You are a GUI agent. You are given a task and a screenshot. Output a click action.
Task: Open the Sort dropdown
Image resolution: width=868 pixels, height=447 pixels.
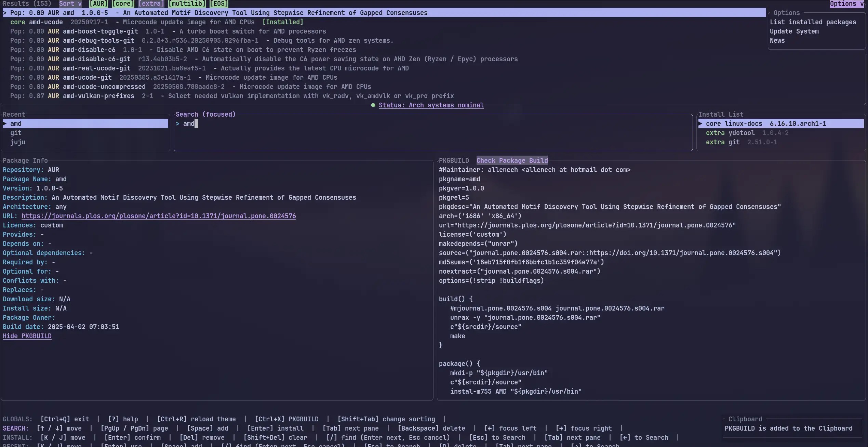tap(70, 4)
